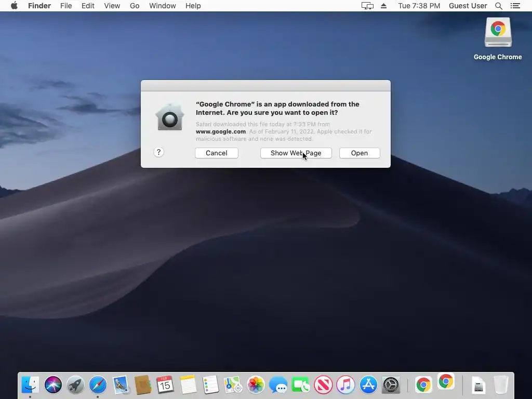Launch Siri from the Dock

(53, 385)
